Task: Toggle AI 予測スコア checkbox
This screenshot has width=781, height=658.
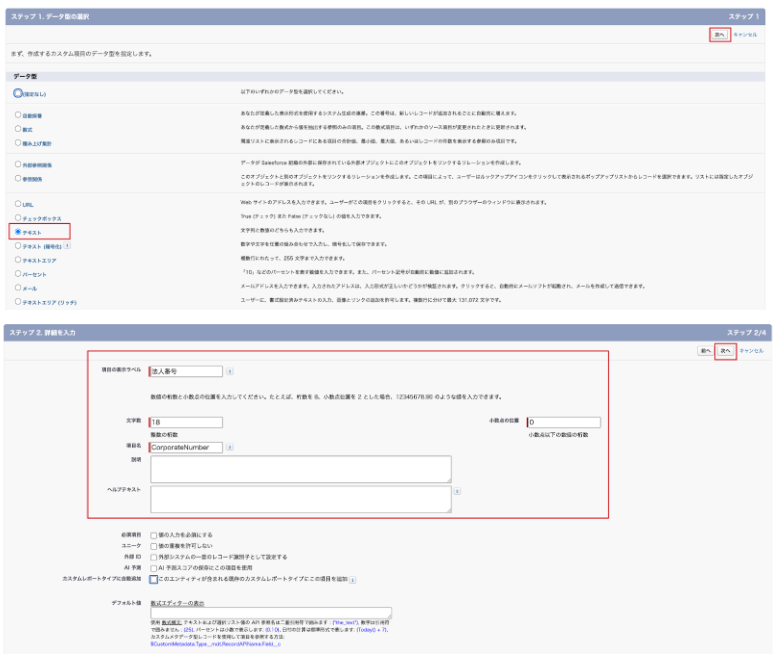Action: 152,568
